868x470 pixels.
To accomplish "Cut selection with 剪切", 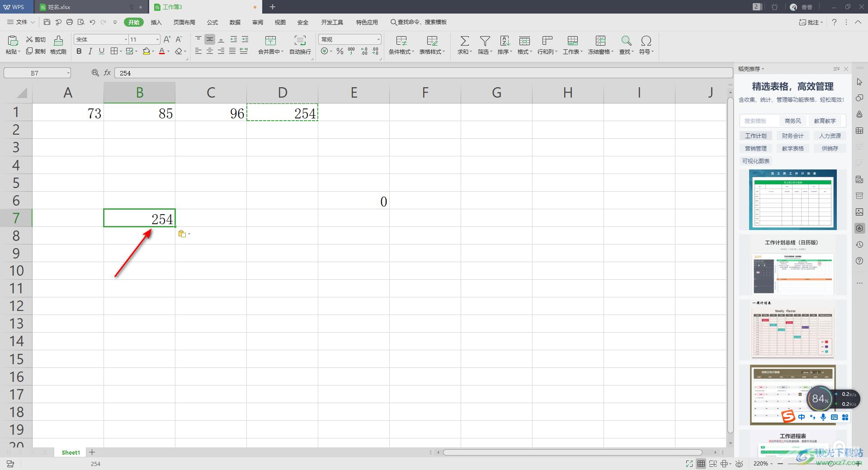I will 36,39.
